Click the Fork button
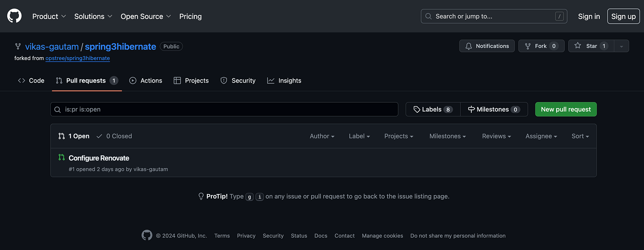644x250 pixels. pos(541,46)
